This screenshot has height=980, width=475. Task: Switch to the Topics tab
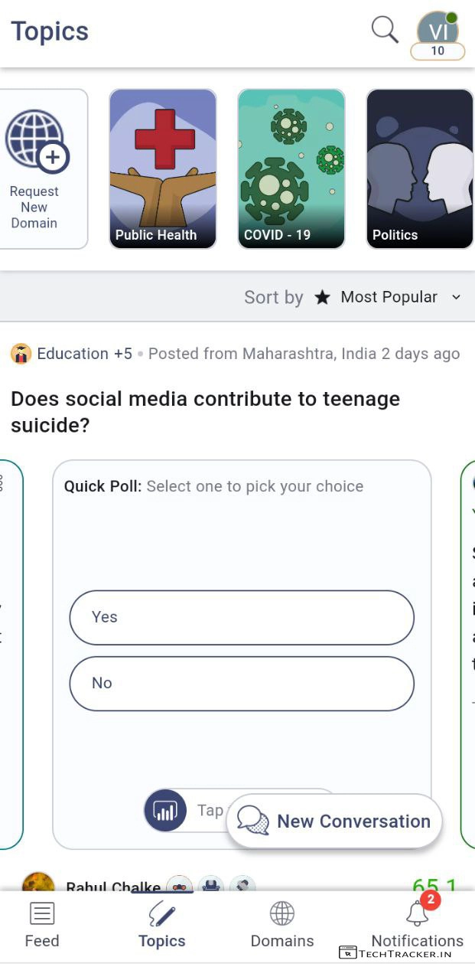[x=161, y=925]
